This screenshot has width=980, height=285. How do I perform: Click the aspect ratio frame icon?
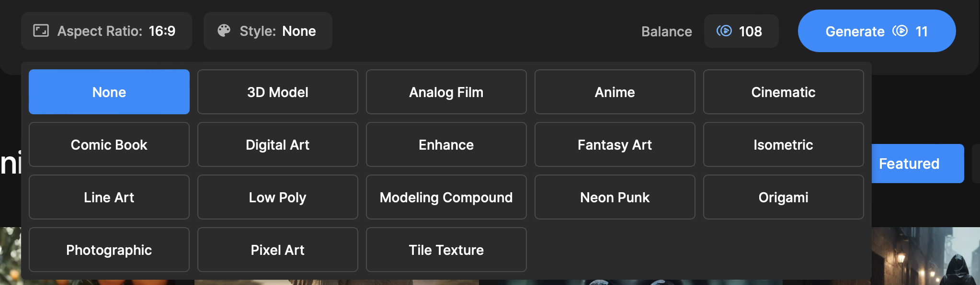click(41, 31)
